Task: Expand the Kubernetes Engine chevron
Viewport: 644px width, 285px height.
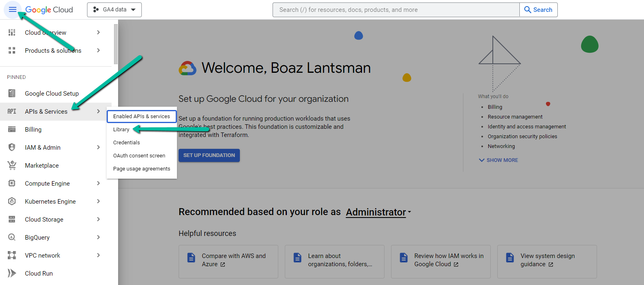Action: pyautogui.click(x=98, y=201)
